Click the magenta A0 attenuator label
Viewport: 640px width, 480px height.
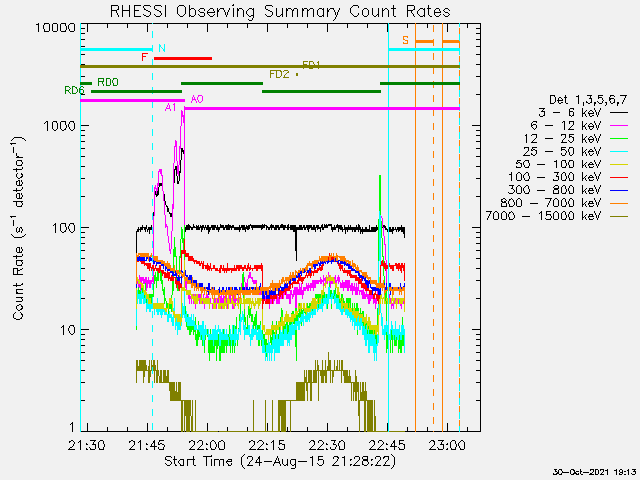pyautogui.click(x=197, y=99)
